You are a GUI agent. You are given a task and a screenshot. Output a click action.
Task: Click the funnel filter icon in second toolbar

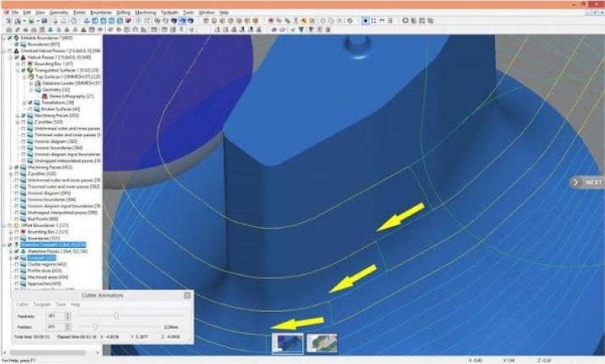(x=301, y=29)
